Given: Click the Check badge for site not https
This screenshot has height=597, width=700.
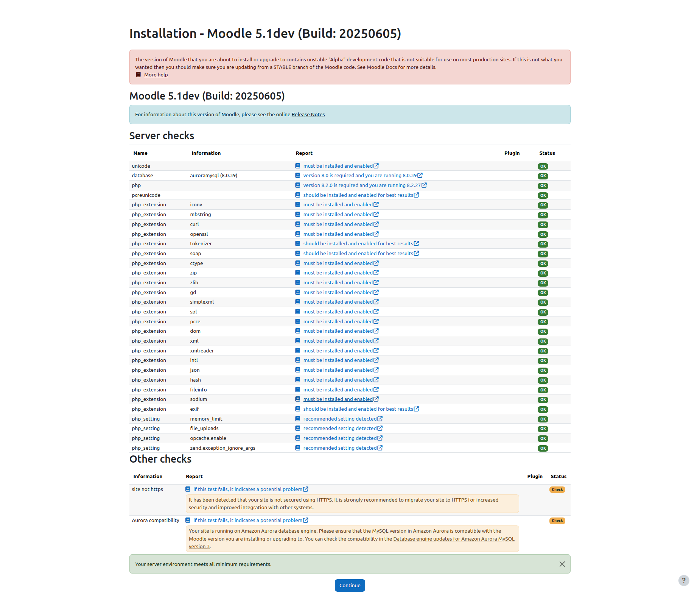Looking at the screenshot, I should (557, 489).
